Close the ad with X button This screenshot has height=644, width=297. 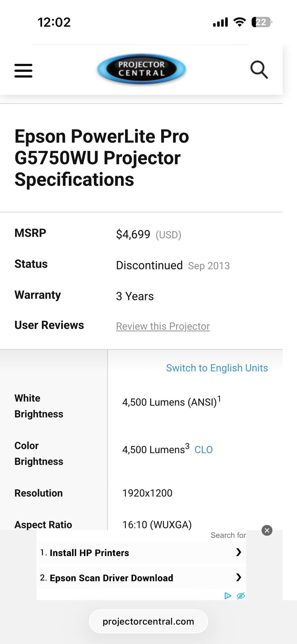point(267,530)
